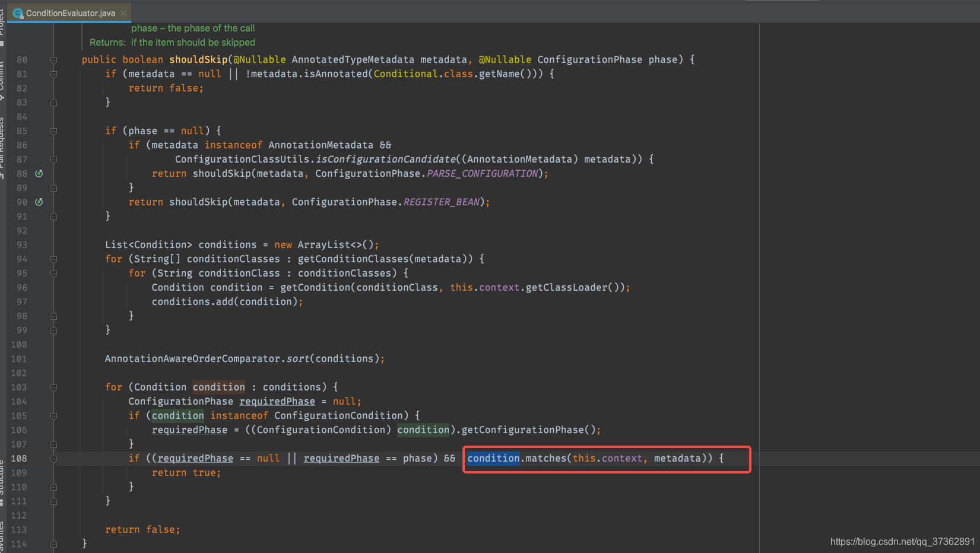Open the Commit tool window
Viewport: 980px width, 553px height.
click(x=2, y=80)
